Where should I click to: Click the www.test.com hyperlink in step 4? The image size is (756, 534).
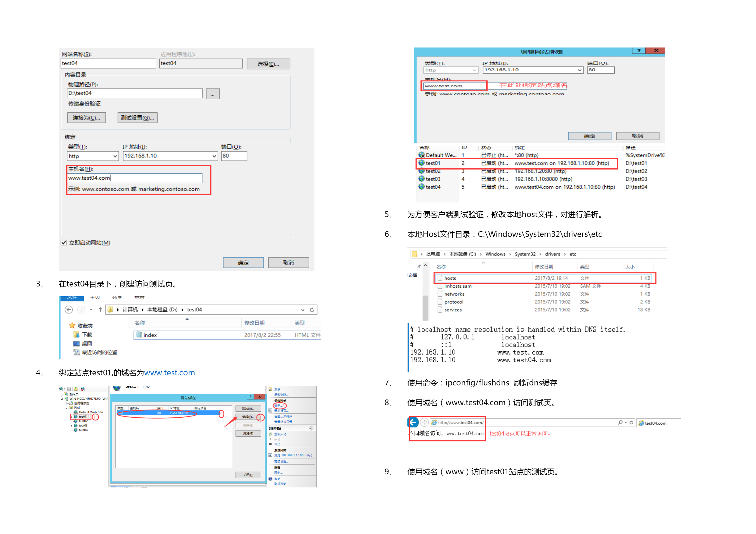pos(169,372)
